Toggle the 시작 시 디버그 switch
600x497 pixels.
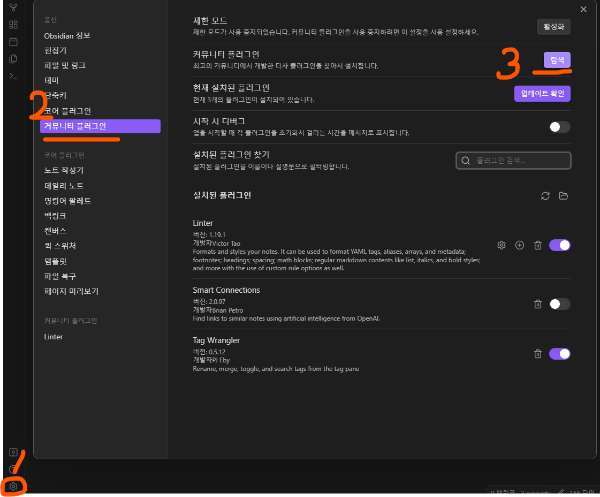coord(559,127)
